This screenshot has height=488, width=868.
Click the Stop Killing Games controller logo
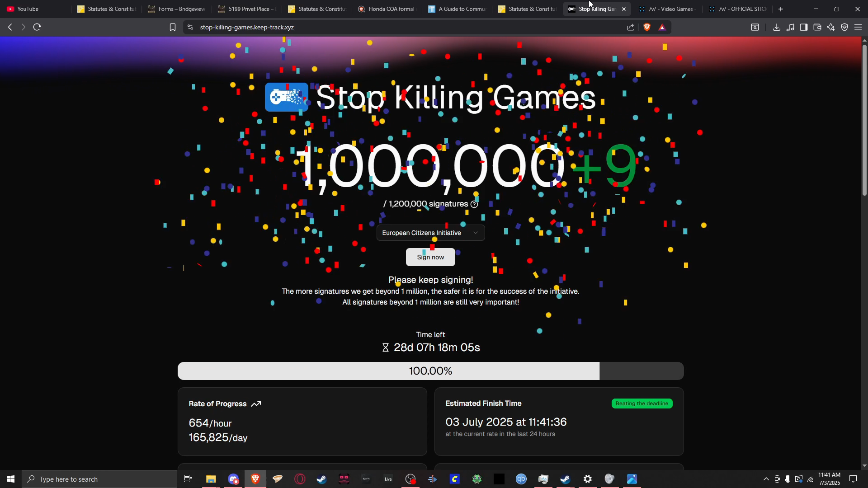click(x=287, y=97)
